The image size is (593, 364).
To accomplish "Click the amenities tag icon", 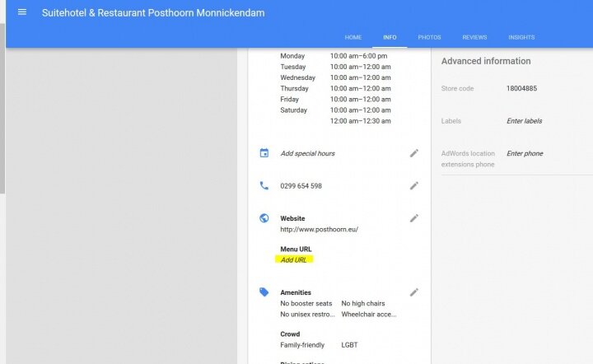I will 264,292.
